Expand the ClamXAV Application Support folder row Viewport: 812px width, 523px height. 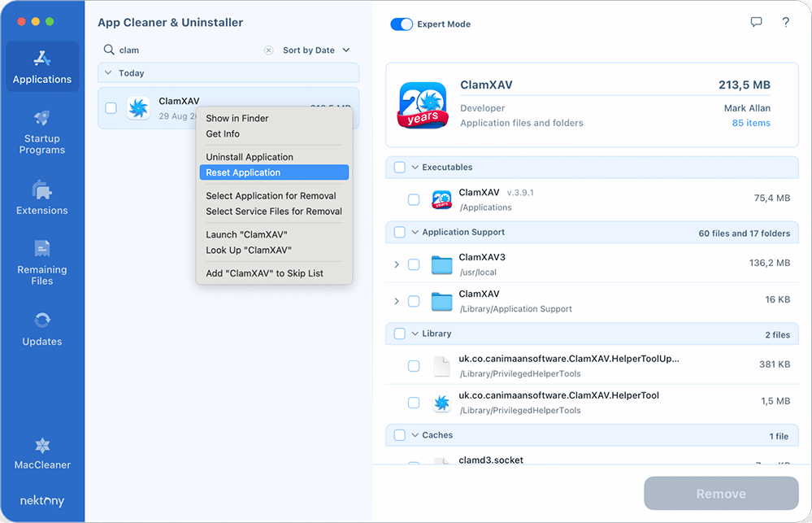[397, 301]
